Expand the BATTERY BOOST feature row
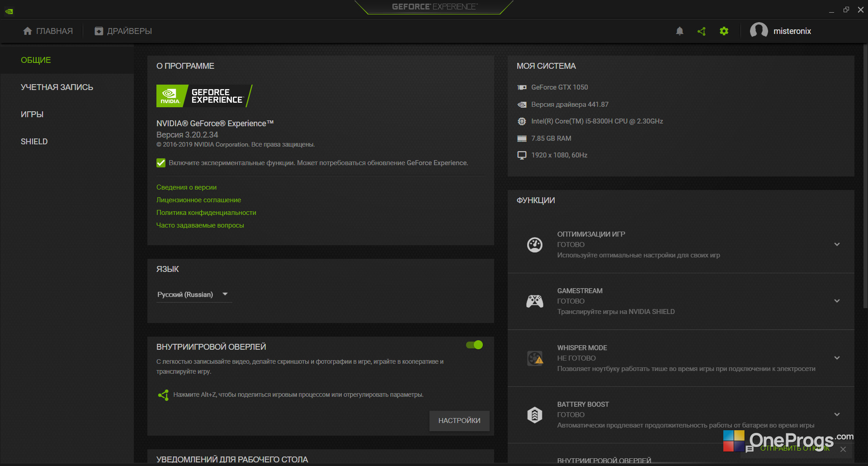 (x=837, y=414)
